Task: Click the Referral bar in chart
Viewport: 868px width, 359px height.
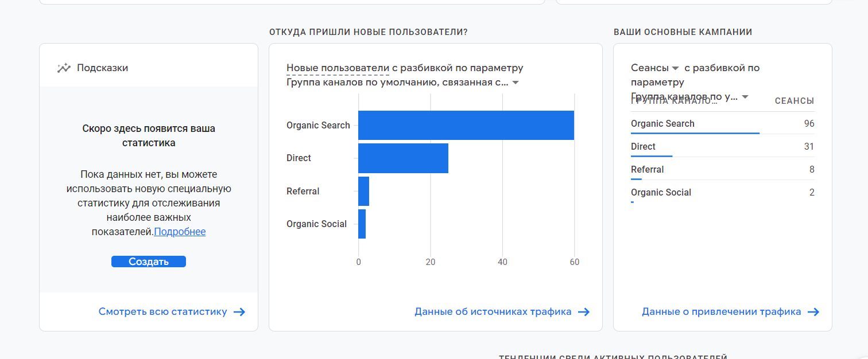Action: click(363, 192)
